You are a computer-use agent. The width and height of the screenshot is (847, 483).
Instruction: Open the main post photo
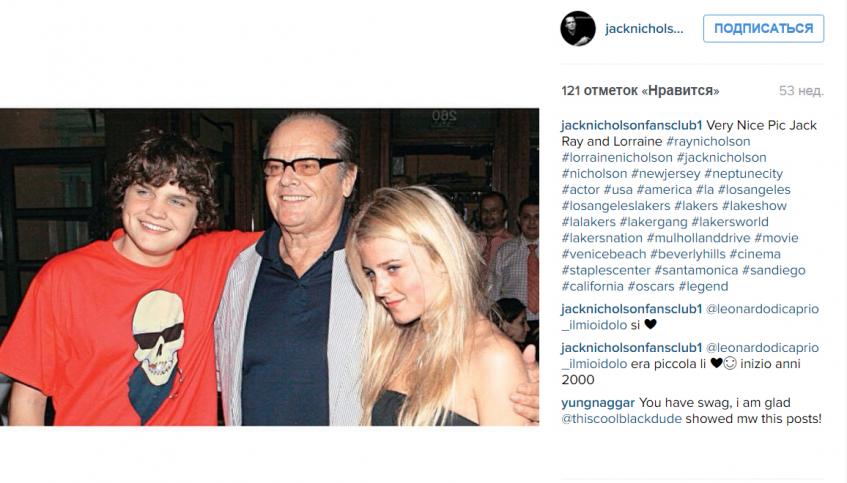(x=270, y=267)
